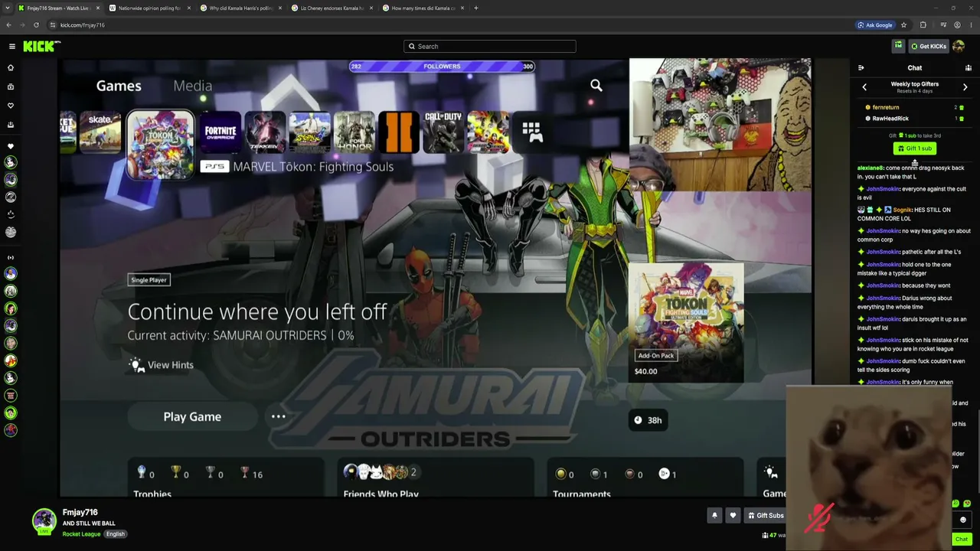
Task: Show previous leaderboard with left chevron
Action: tap(864, 87)
